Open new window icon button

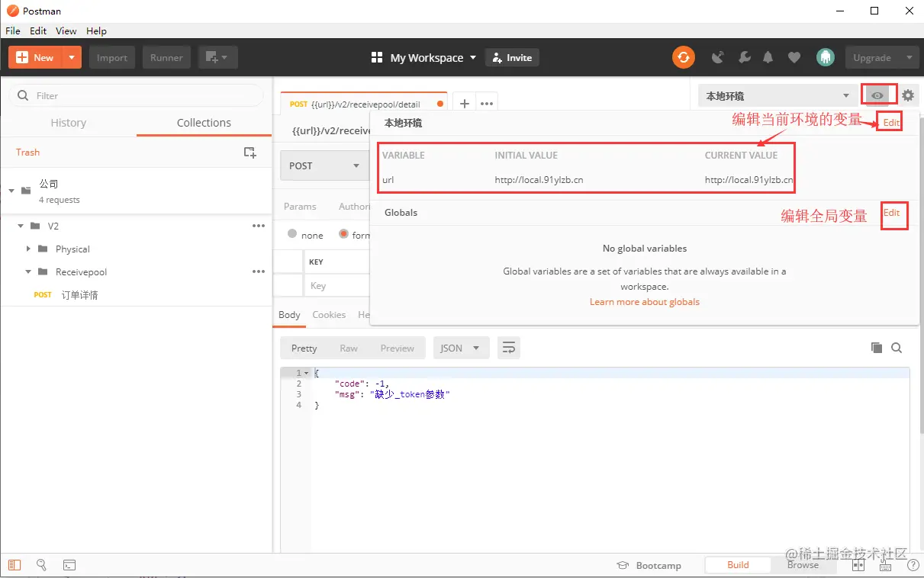pos(218,57)
